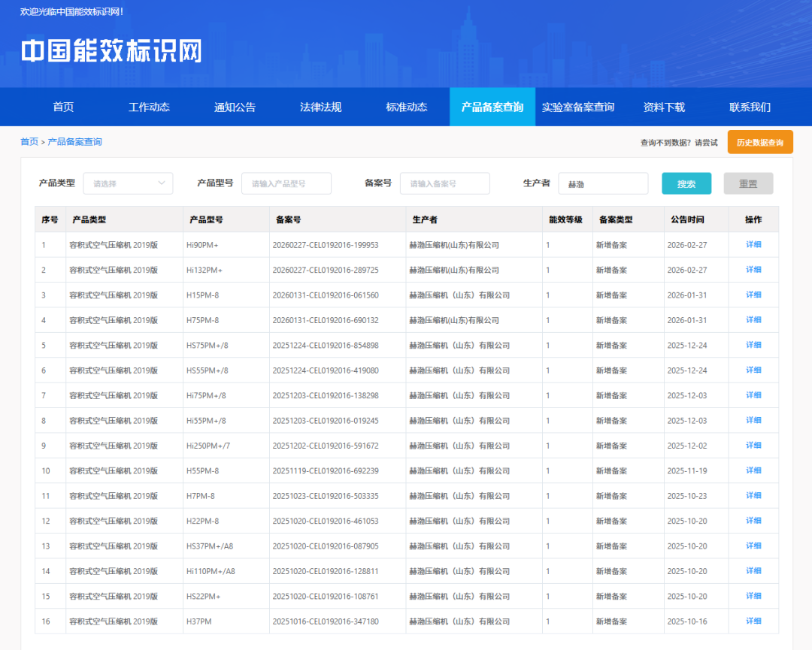812x650 pixels.
Task: Click the 生产者 input field containing 赫渤
Action: (603, 183)
